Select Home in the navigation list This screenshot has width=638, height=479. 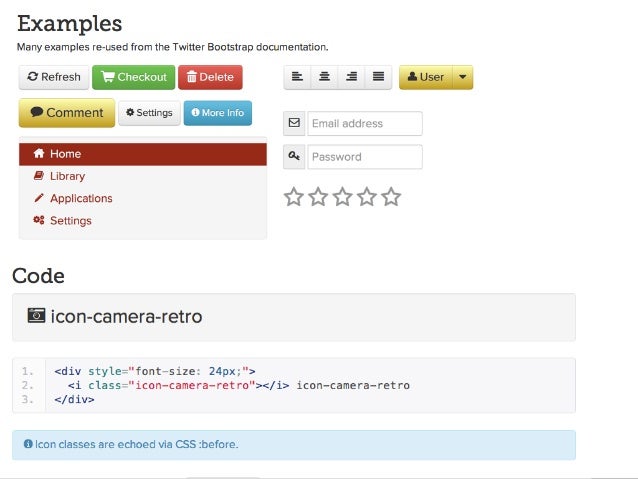143,154
